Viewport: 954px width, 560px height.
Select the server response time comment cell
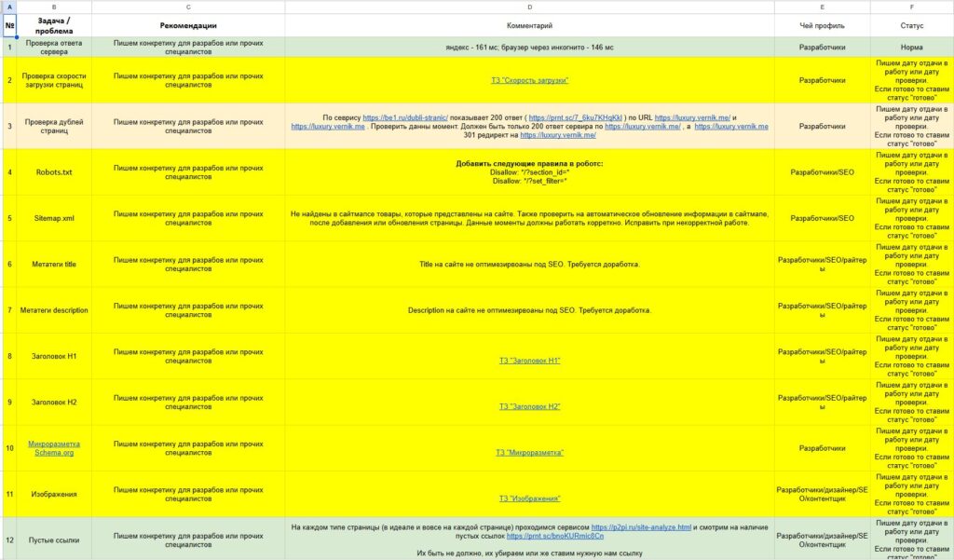click(x=529, y=48)
